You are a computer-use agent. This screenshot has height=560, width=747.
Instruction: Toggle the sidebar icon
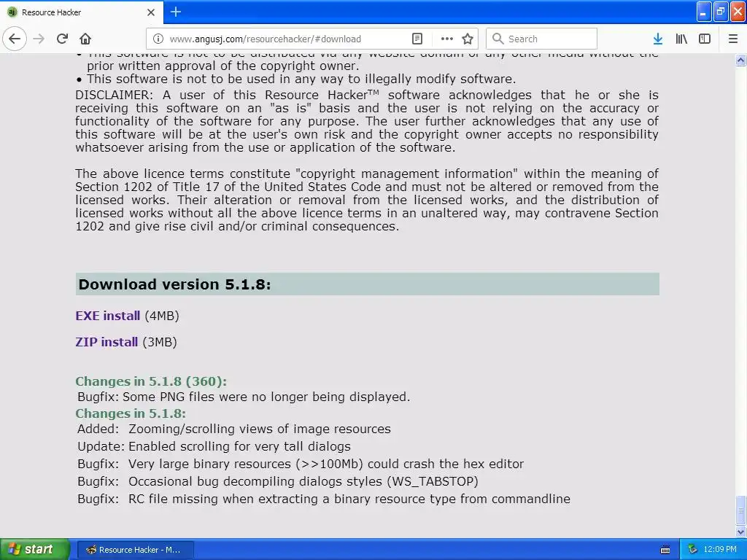point(705,39)
